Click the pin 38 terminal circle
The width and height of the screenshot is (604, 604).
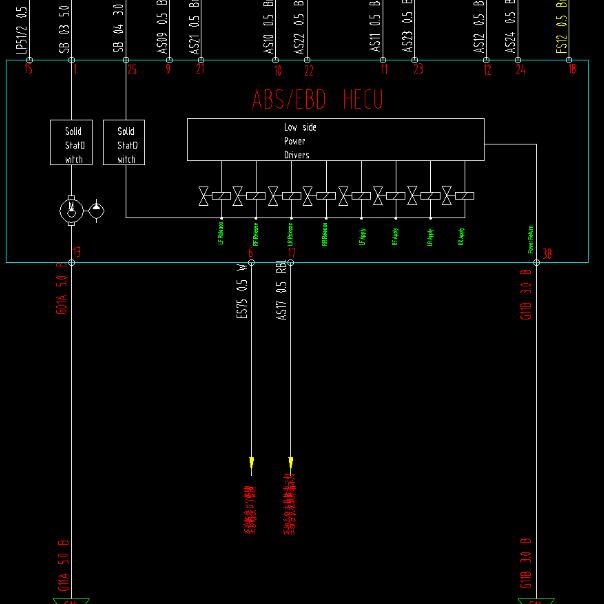pyautogui.click(x=537, y=263)
